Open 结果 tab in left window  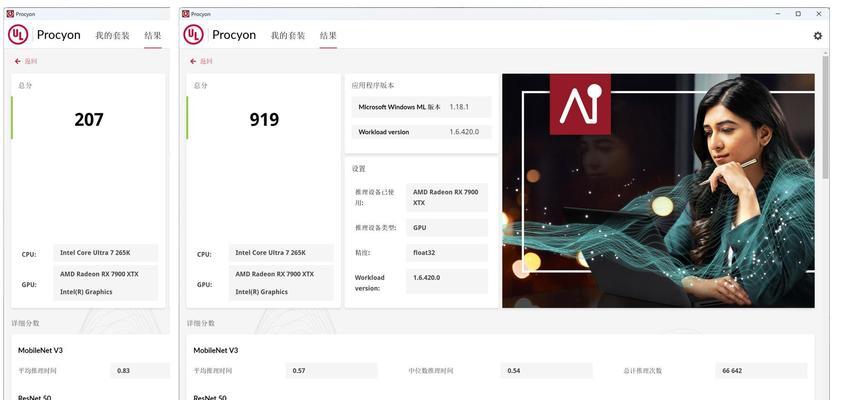point(153,35)
